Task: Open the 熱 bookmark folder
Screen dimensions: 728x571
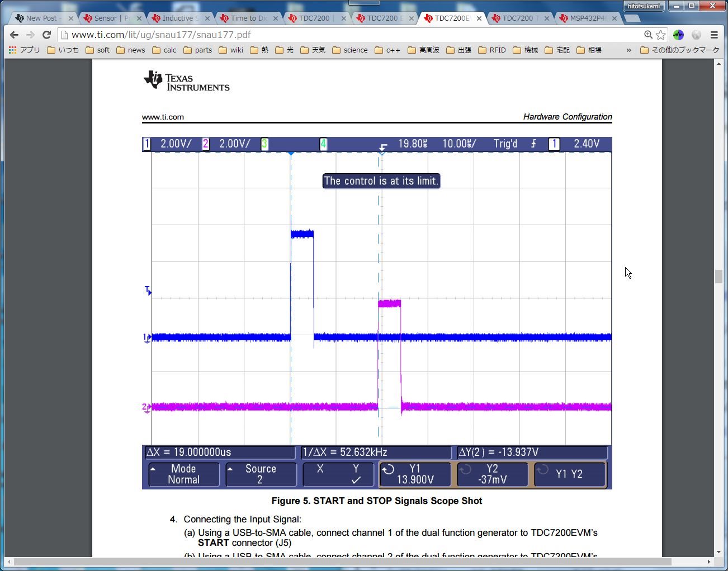Action: [x=259, y=50]
